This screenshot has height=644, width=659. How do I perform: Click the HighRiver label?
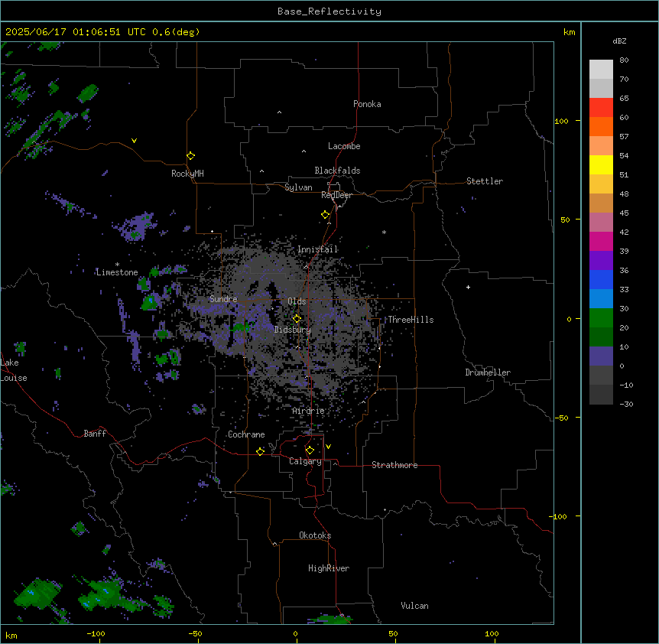(329, 568)
